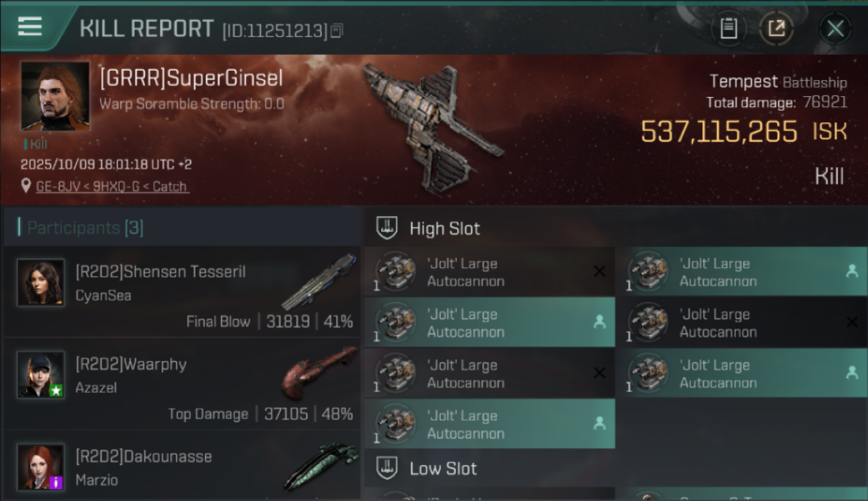The height and width of the screenshot is (501, 868).
Task: Click the Low Slot shield icon
Action: pyautogui.click(x=387, y=468)
